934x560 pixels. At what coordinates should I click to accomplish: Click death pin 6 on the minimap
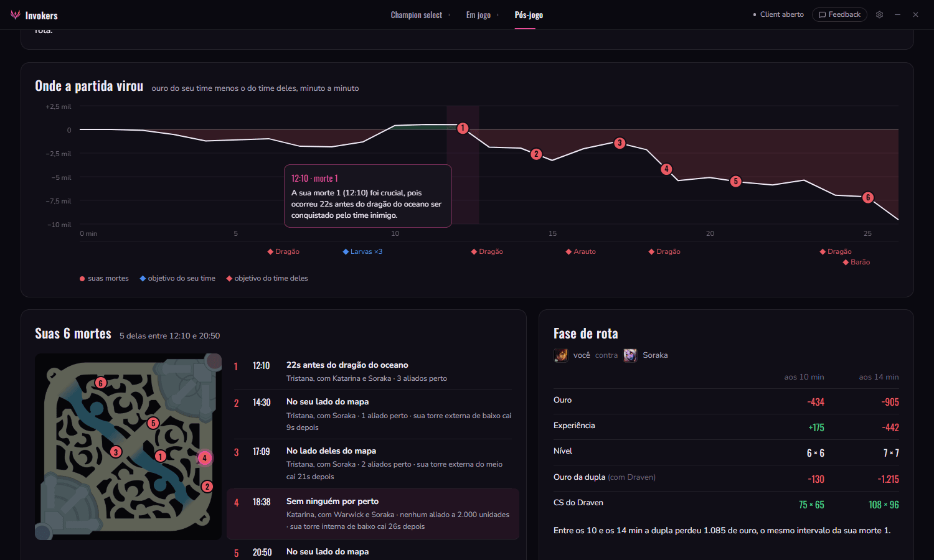(x=101, y=383)
